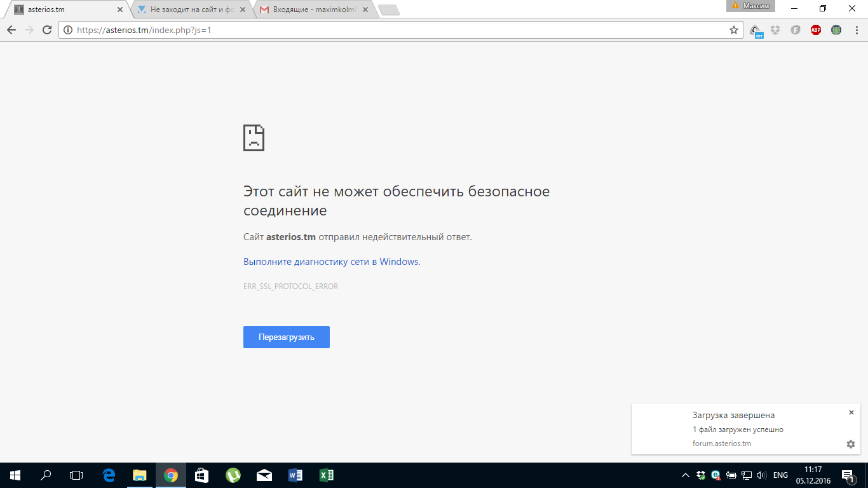Open the clock showing 11:17
The width and height of the screenshot is (868, 488).
click(813, 475)
